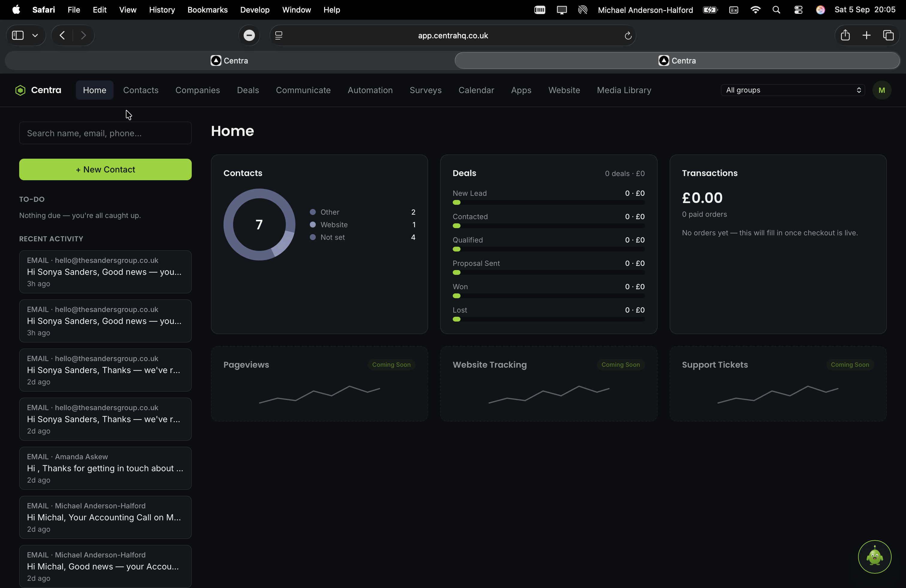
Task: Open the Deals navigation tab
Action: (248, 90)
